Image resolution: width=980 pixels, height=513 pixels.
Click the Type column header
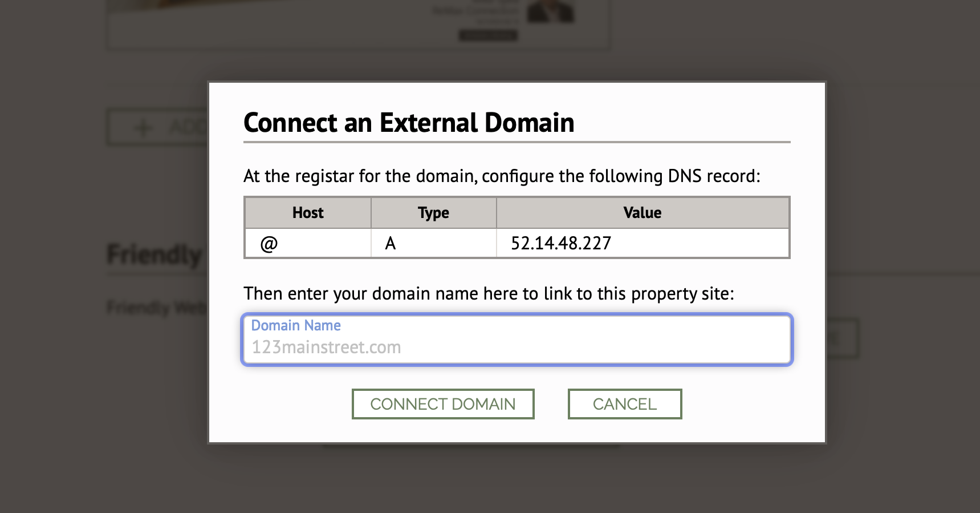pyautogui.click(x=433, y=213)
